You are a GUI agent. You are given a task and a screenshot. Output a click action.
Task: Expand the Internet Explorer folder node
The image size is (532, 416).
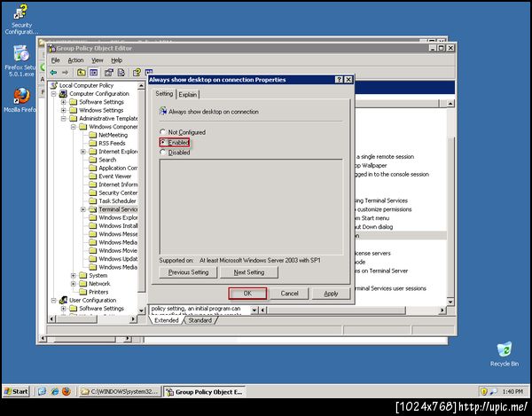point(83,152)
